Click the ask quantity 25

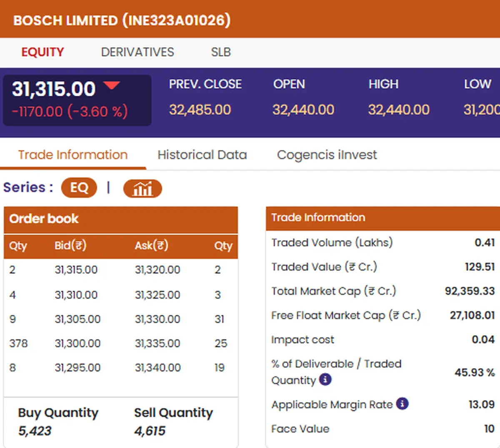tap(221, 343)
